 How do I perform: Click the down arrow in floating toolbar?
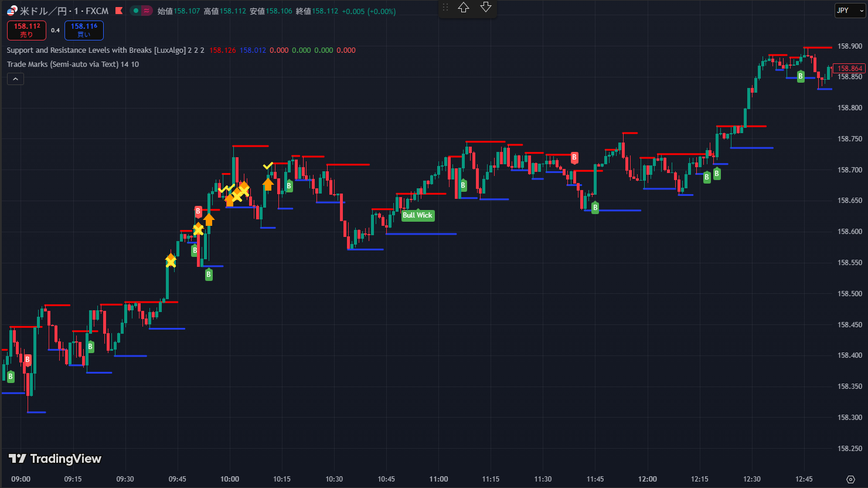[486, 8]
